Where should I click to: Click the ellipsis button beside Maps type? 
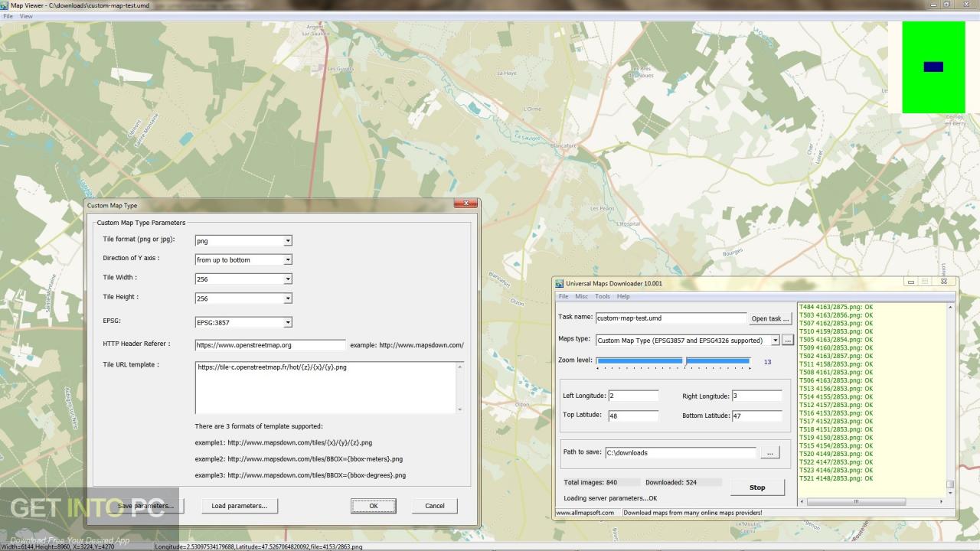pyautogui.click(x=788, y=341)
